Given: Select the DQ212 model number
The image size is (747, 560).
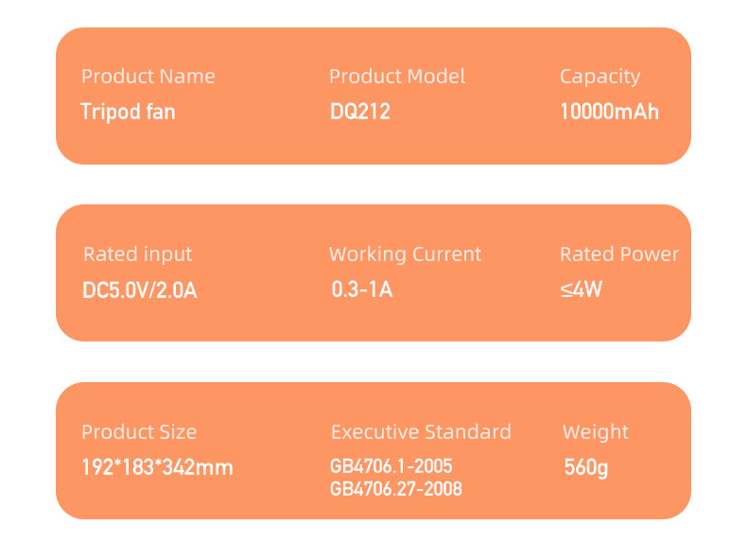Looking at the screenshot, I should (x=360, y=112).
